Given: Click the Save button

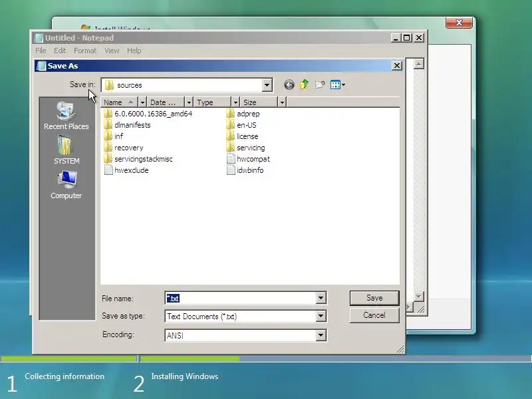Looking at the screenshot, I should click(374, 298).
